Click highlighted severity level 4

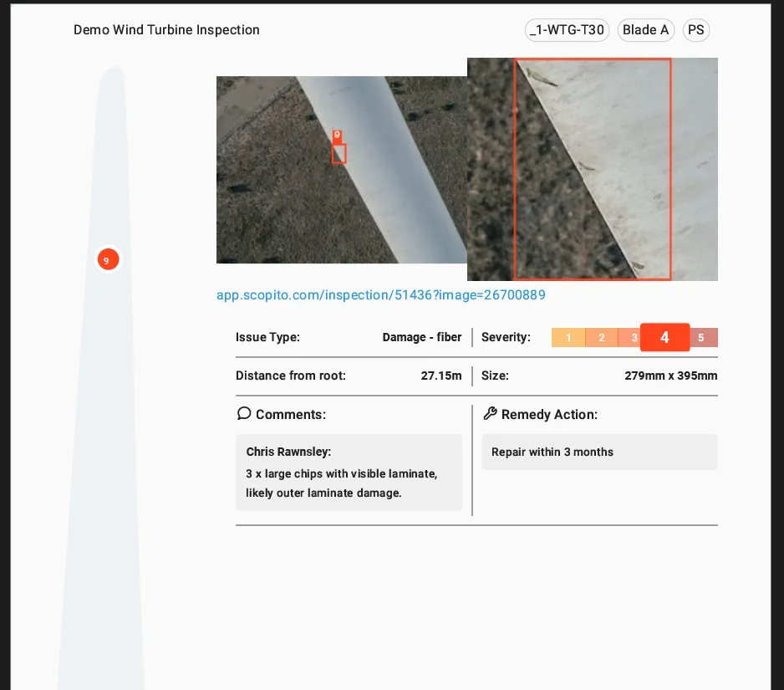point(665,337)
